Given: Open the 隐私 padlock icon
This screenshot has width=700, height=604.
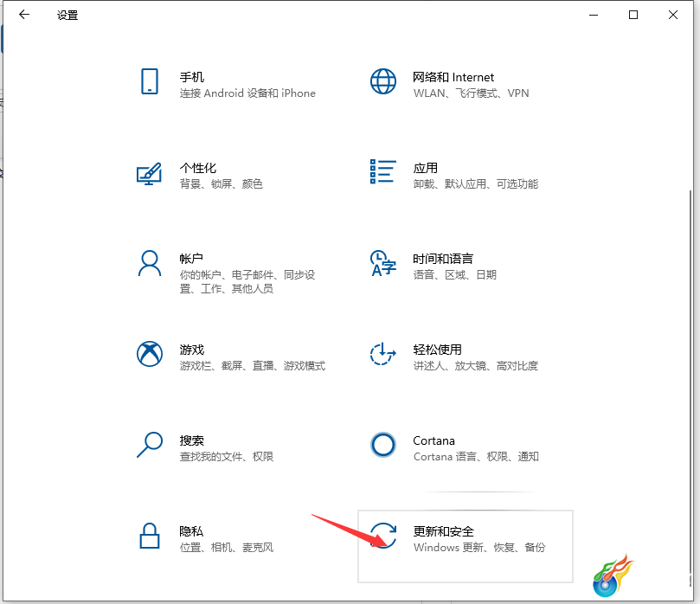Looking at the screenshot, I should (150, 536).
